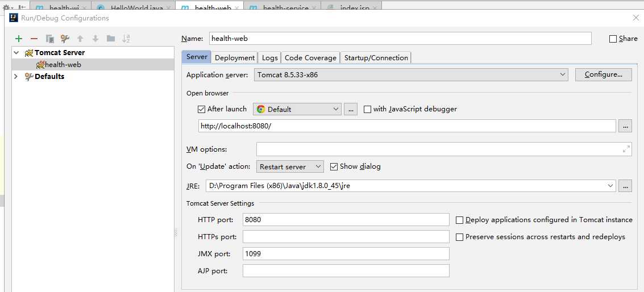Open JRE path dropdown arrow
Image resolution: width=644 pixels, height=292 pixels.
(610, 186)
